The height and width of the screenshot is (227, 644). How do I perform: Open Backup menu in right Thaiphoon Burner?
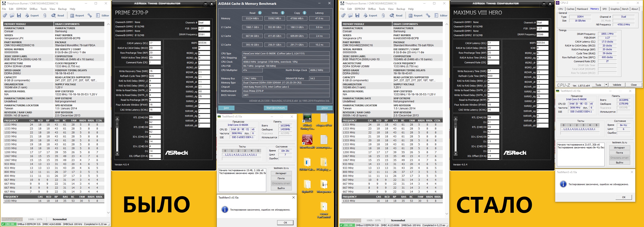[x=401, y=9]
